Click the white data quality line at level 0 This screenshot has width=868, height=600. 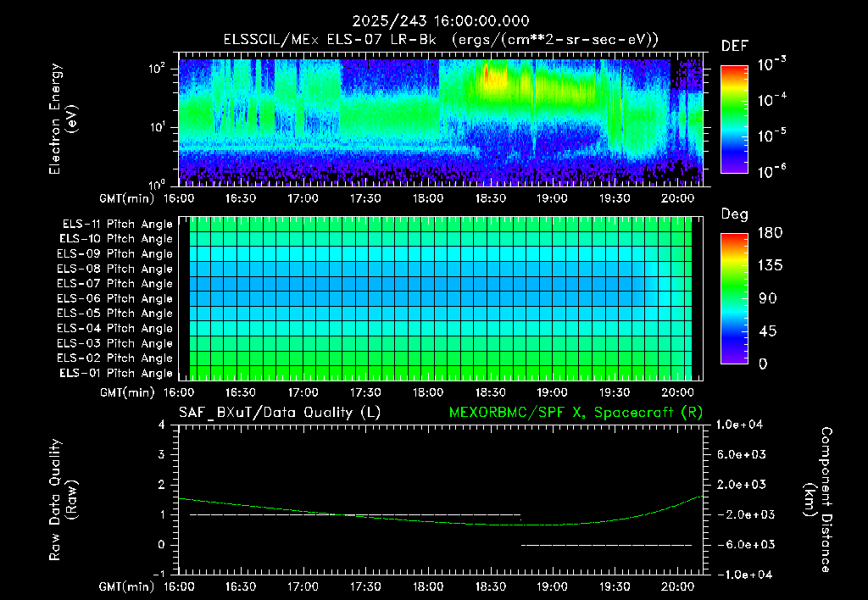[607, 545]
